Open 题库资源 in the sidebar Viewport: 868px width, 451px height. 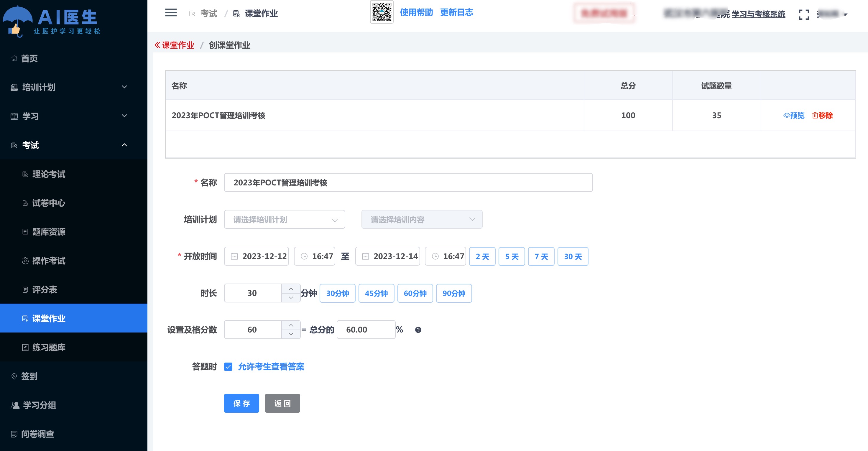point(74,232)
